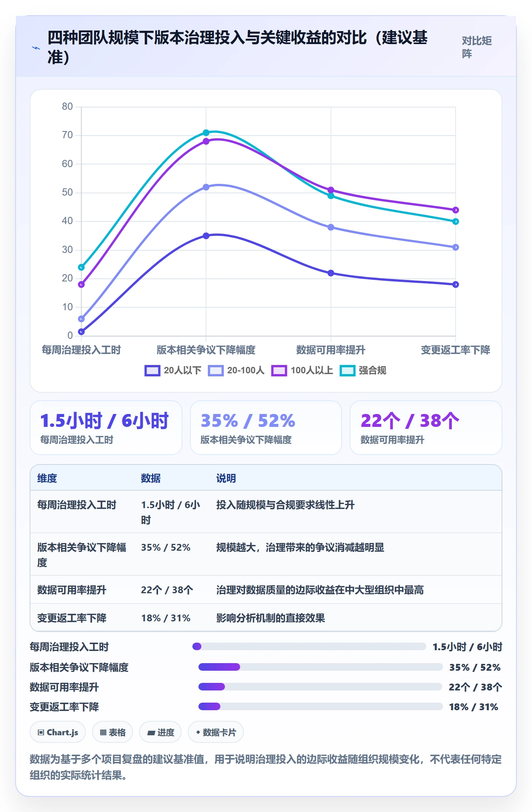This screenshot has width=532, height=812.
Task: Click the 100人以上 point on 变更返工率下降
Action: pos(456,210)
